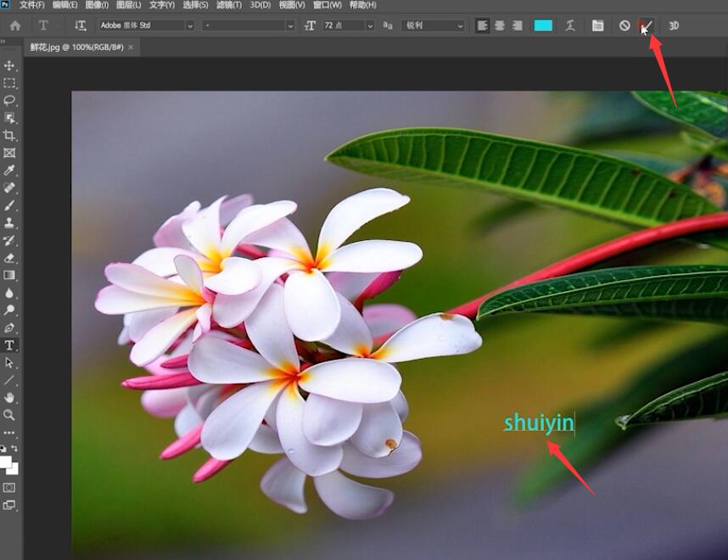The height and width of the screenshot is (560, 728).
Task: Select the Rectangular Marquee tool
Action: (9, 83)
